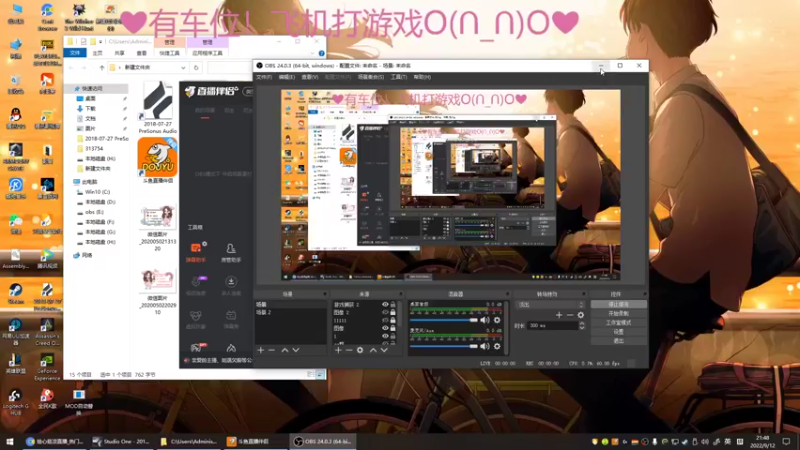
Task: Open OBS 工具(T) menu
Action: (x=398, y=77)
